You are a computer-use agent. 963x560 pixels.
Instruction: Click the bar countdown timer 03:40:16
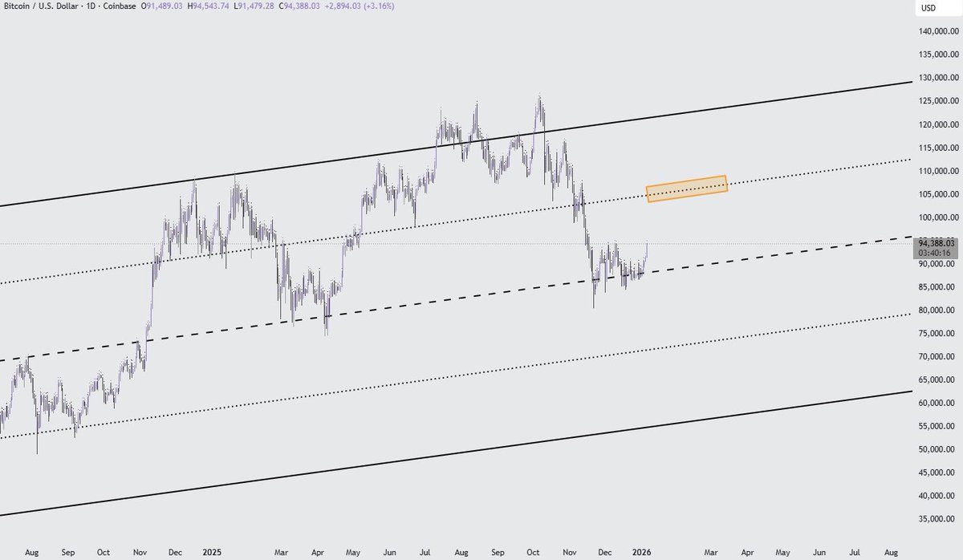933,251
